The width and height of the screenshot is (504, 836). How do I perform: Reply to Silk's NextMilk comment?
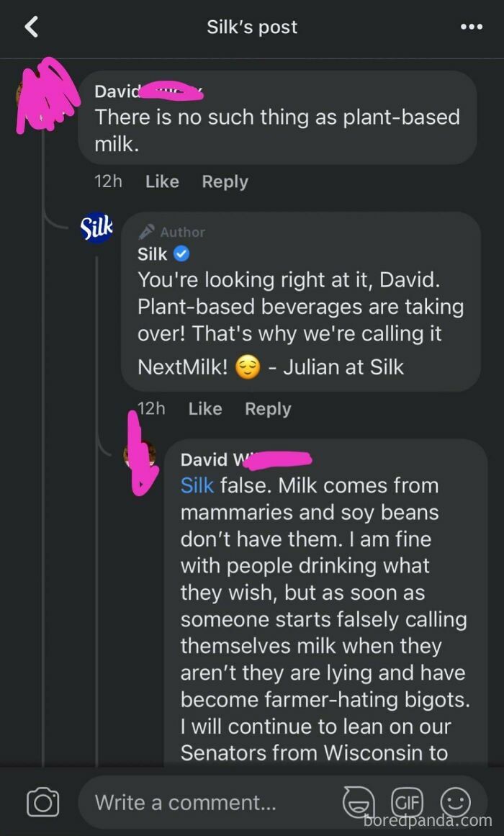267,408
